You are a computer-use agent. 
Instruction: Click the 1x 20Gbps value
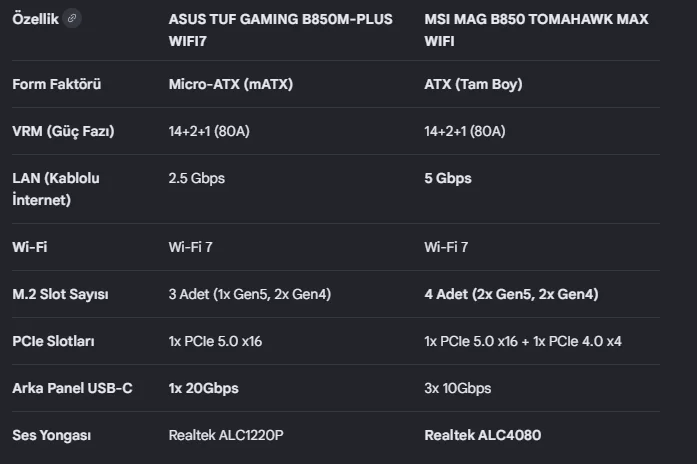tap(204, 388)
